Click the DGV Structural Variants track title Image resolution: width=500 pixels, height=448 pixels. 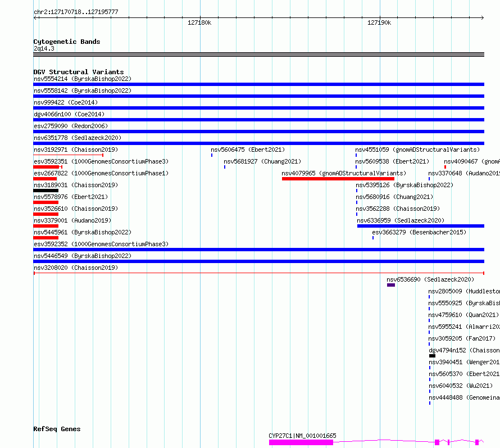pyautogui.click(x=79, y=72)
